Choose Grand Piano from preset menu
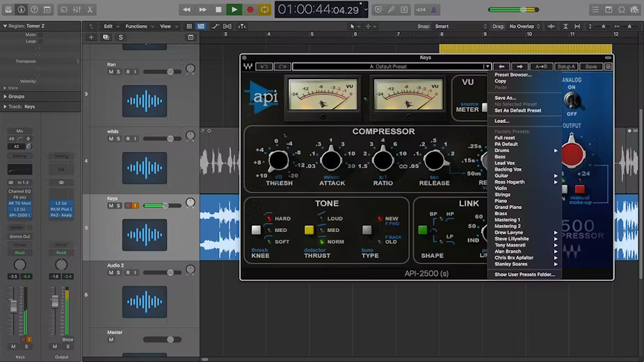Screen dimensions: 644x362 pos(508,207)
